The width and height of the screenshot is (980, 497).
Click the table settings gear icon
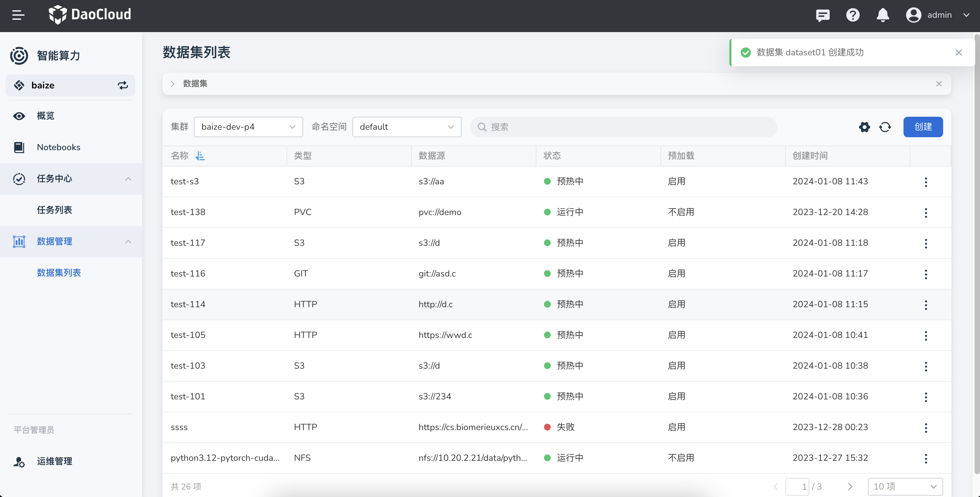[864, 127]
